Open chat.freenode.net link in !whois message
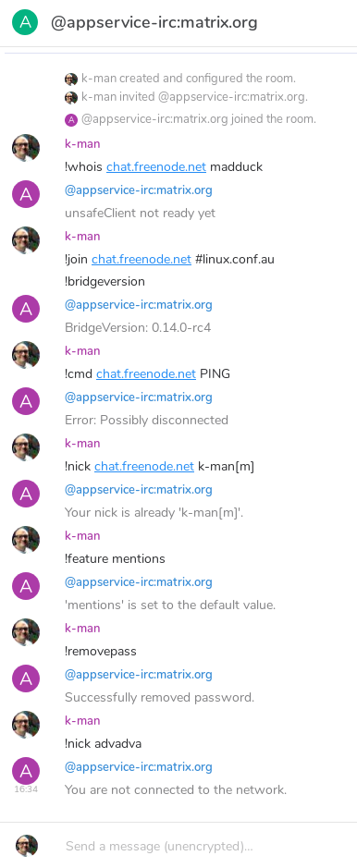The height and width of the screenshot is (868, 357). (x=156, y=166)
